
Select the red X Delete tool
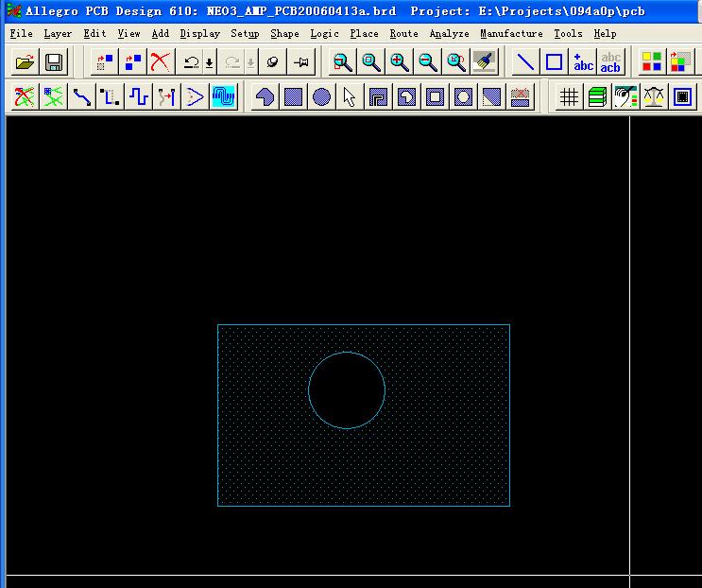[161, 61]
